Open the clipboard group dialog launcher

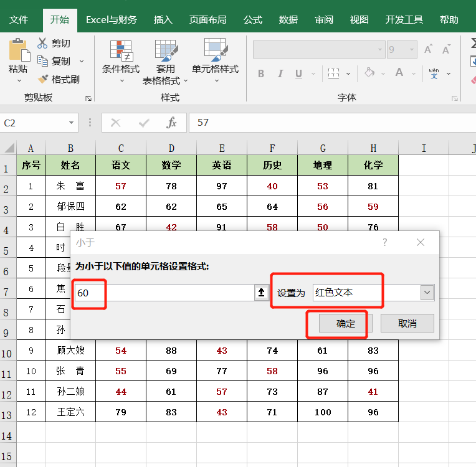pyautogui.click(x=88, y=98)
